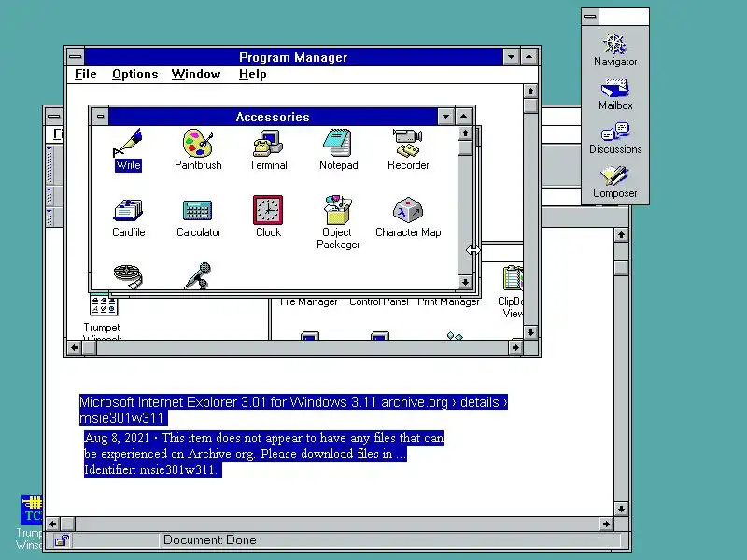Open Composer in the component bar
This screenshot has height=560, width=747.
(x=615, y=182)
